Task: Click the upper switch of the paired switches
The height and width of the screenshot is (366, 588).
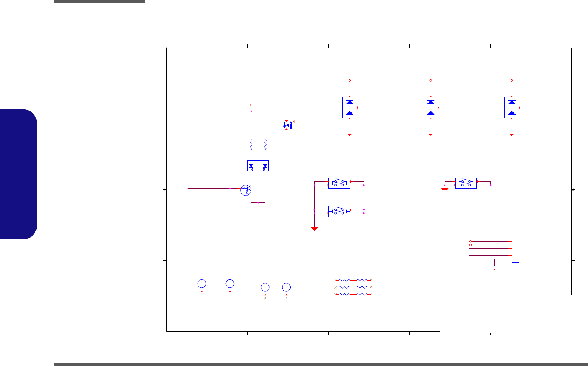Action: pyautogui.click(x=339, y=183)
